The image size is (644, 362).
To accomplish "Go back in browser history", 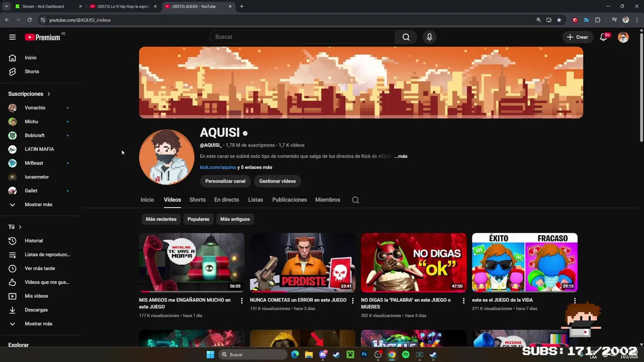I will (x=7, y=20).
